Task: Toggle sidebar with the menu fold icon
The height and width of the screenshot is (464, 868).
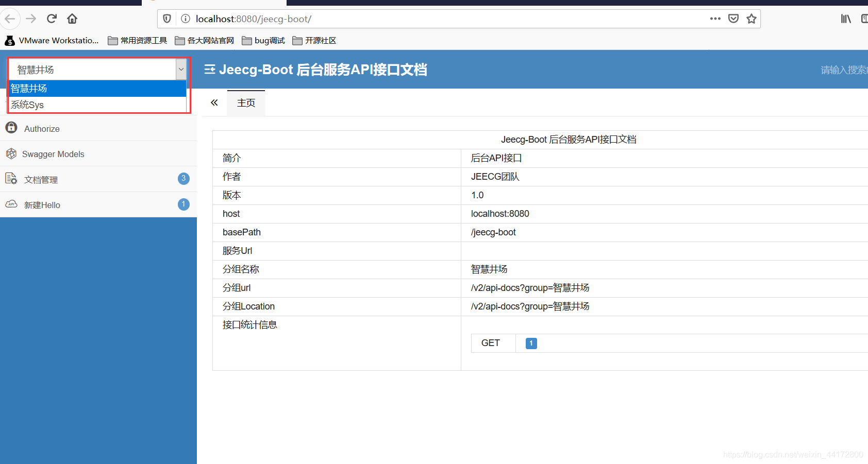Action: click(x=209, y=70)
